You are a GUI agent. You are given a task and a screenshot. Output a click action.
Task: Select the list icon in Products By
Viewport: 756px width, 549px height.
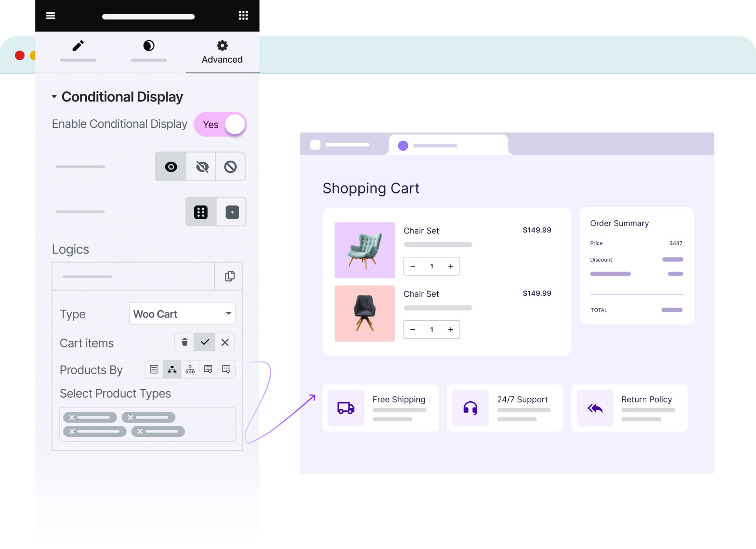pyautogui.click(x=154, y=369)
